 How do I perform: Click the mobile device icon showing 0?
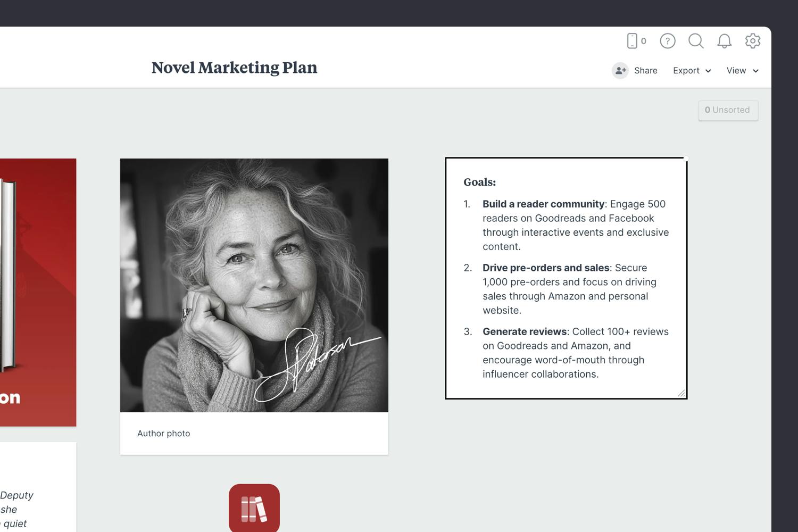(x=635, y=41)
